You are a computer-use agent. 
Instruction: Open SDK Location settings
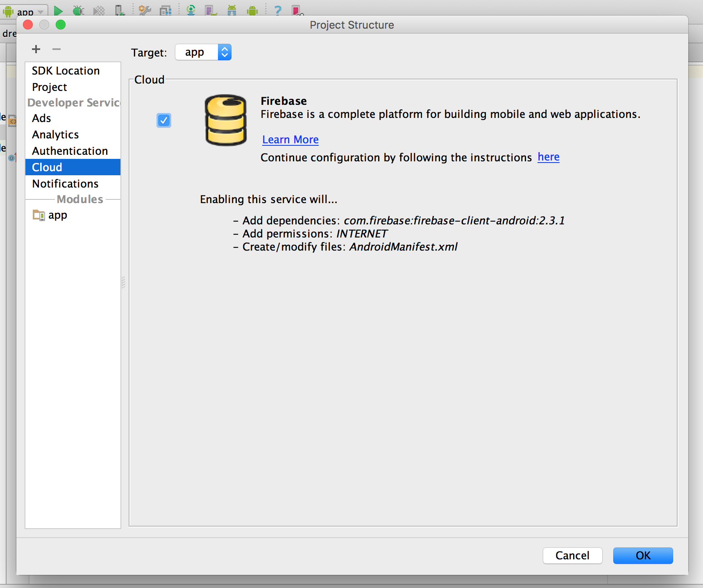66,71
